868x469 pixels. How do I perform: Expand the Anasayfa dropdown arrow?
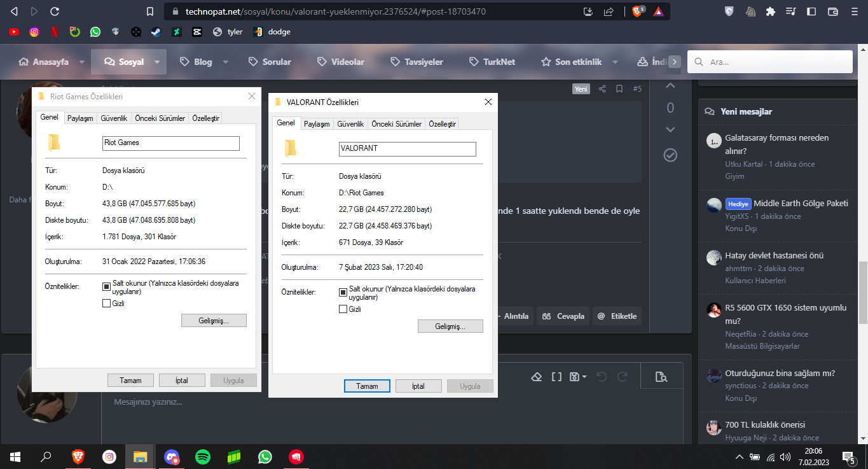tap(81, 62)
